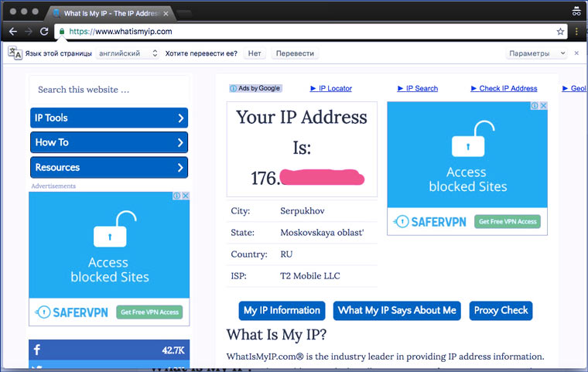Click the translate icon in the translation bar

(x=15, y=53)
